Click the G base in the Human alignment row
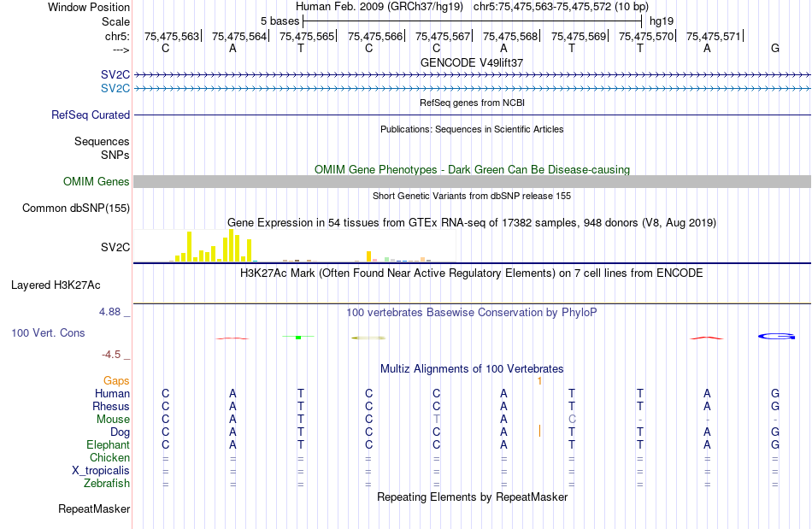The height and width of the screenshot is (529, 812). pos(775,393)
